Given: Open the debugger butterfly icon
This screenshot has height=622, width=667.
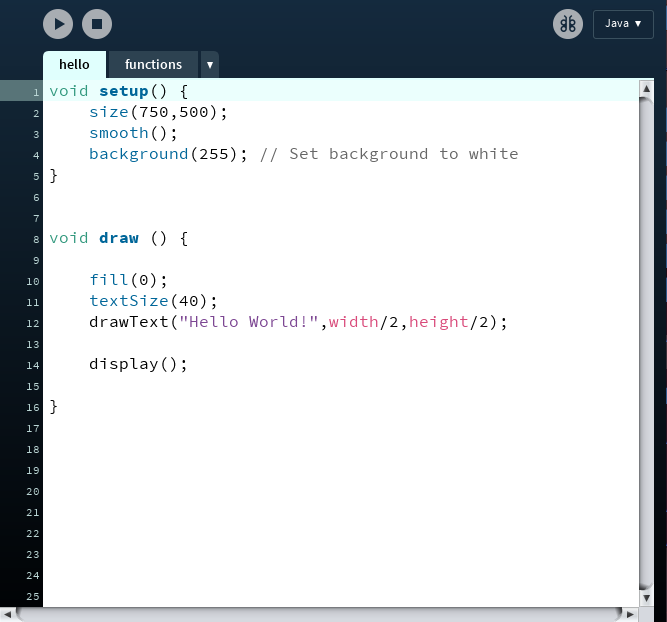Looking at the screenshot, I should click(568, 24).
